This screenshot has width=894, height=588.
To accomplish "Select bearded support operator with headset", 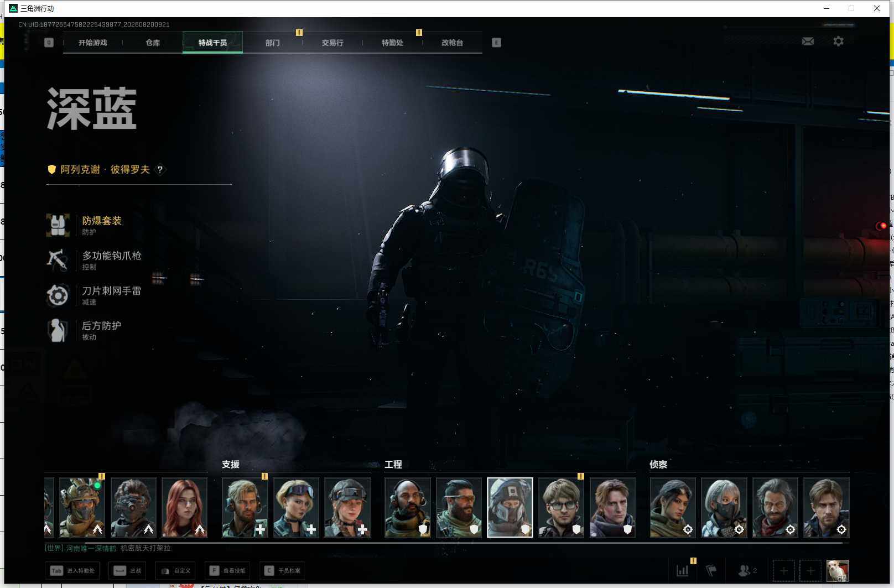I will click(x=245, y=508).
